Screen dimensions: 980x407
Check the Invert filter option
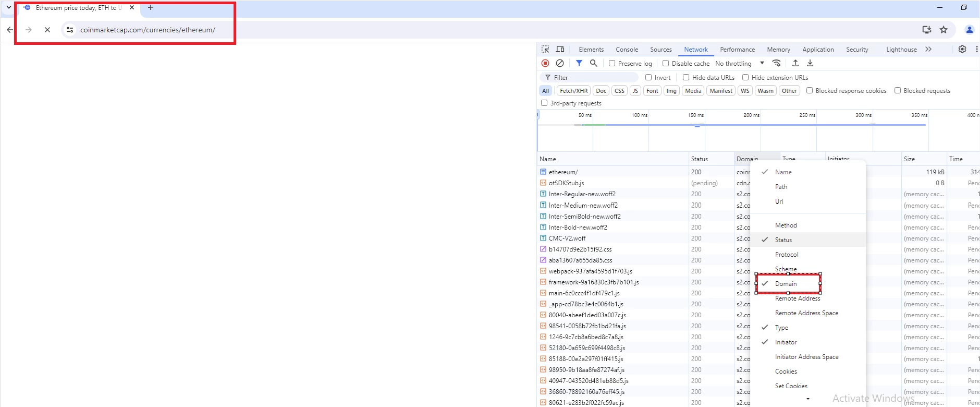point(648,77)
